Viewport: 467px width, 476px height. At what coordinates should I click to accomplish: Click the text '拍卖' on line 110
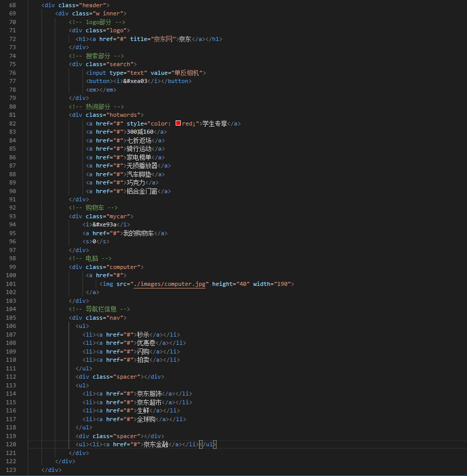pos(143,360)
